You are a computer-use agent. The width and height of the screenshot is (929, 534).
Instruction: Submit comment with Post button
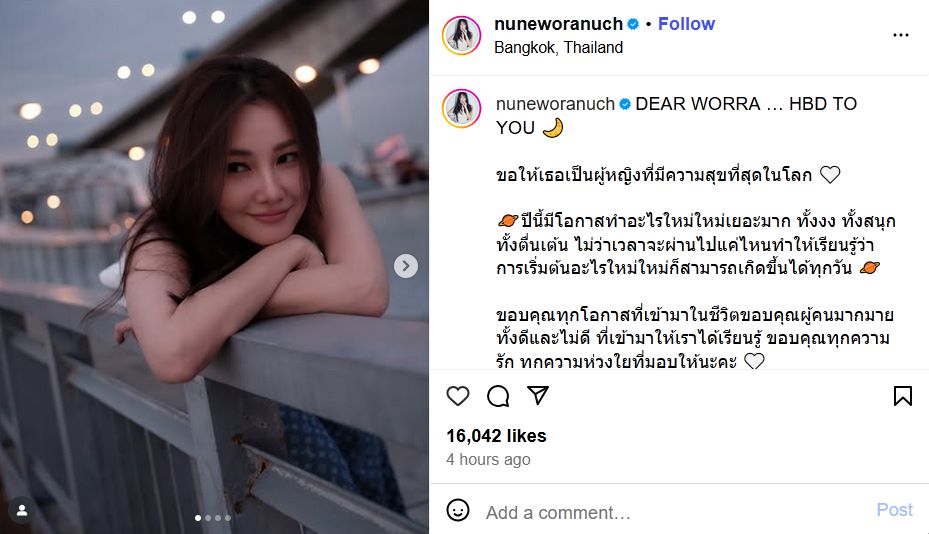tap(894, 510)
